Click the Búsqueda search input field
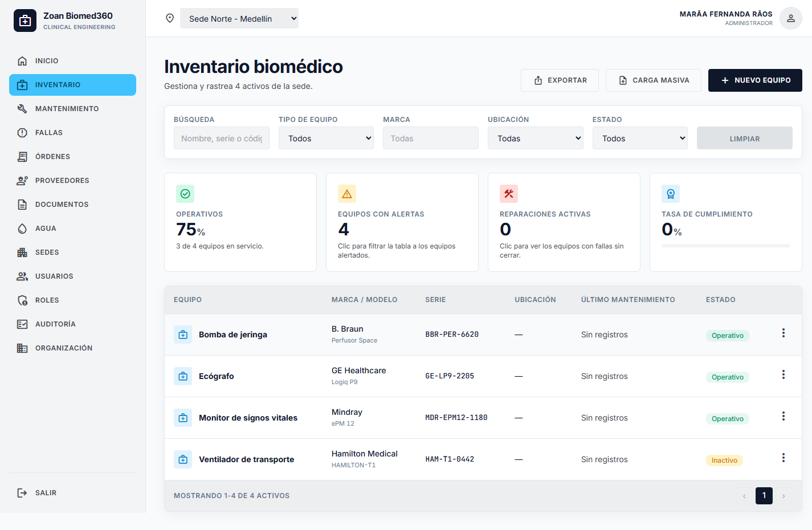812x530 pixels. pyautogui.click(x=222, y=138)
